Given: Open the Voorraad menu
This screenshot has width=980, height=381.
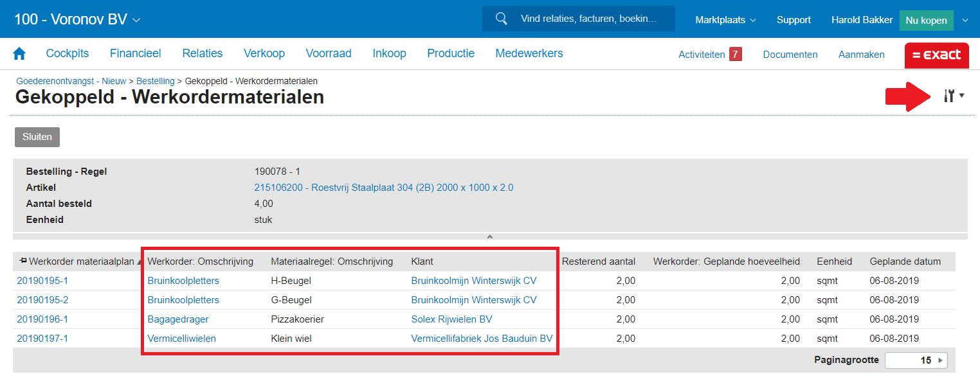Looking at the screenshot, I should pos(329,53).
